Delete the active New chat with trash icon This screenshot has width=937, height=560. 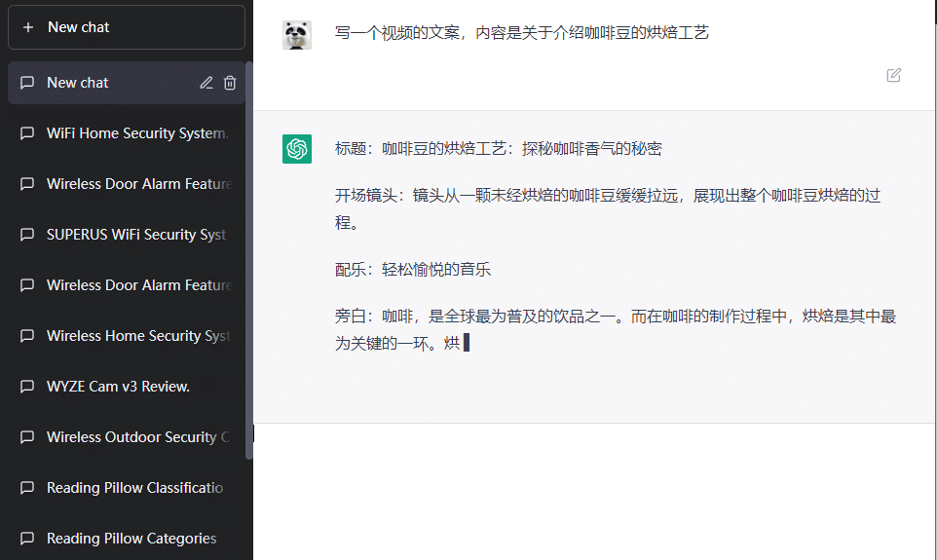point(230,83)
